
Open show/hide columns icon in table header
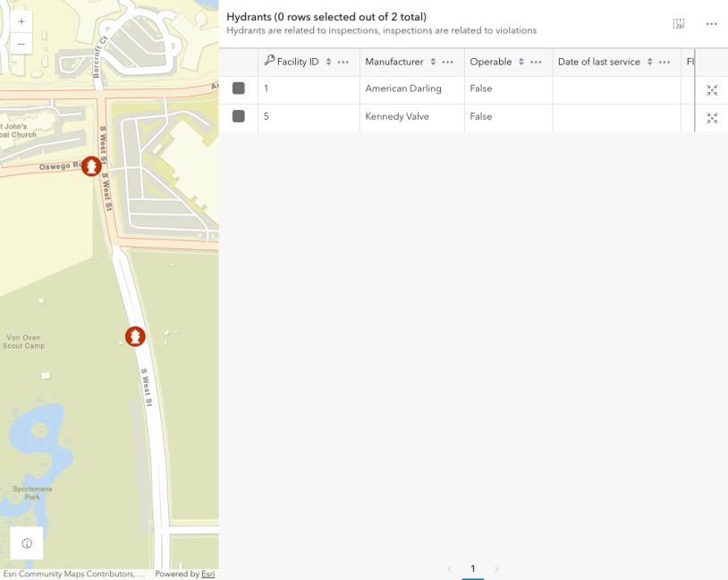tap(679, 24)
